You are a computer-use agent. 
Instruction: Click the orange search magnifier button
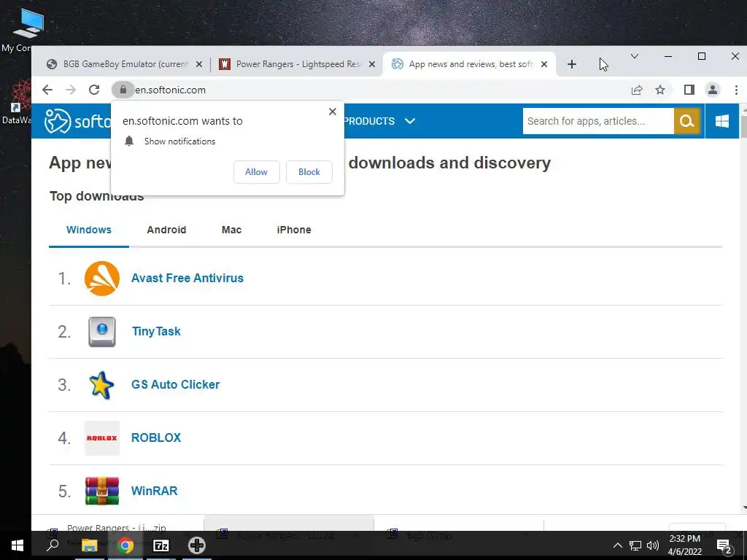tap(686, 121)
